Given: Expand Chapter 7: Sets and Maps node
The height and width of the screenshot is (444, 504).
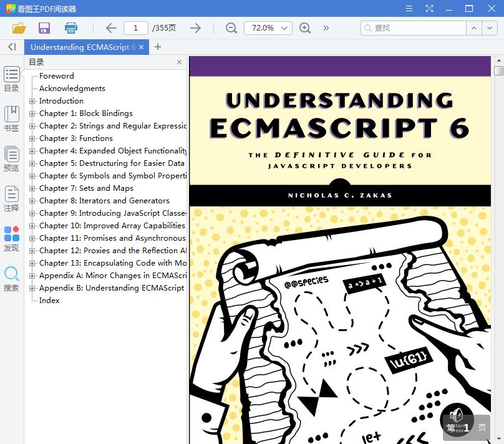Looking at the screenshot, I should click(x=32, y=188).
